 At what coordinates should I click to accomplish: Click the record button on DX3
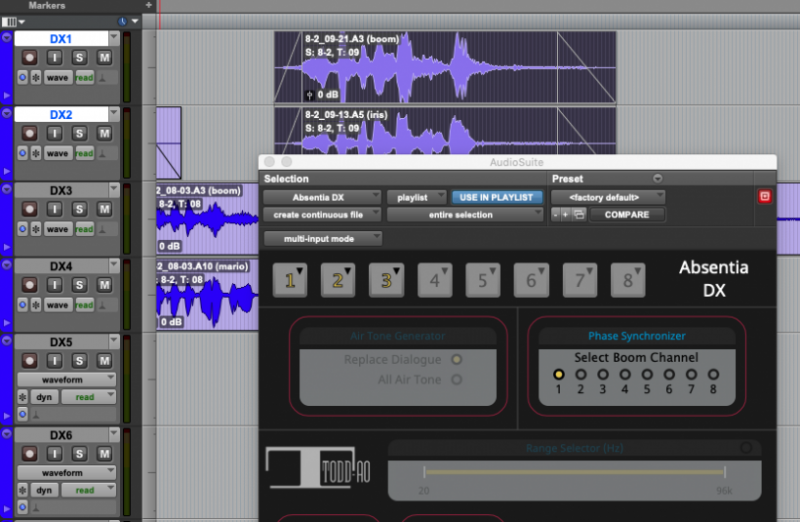[29, 209]
